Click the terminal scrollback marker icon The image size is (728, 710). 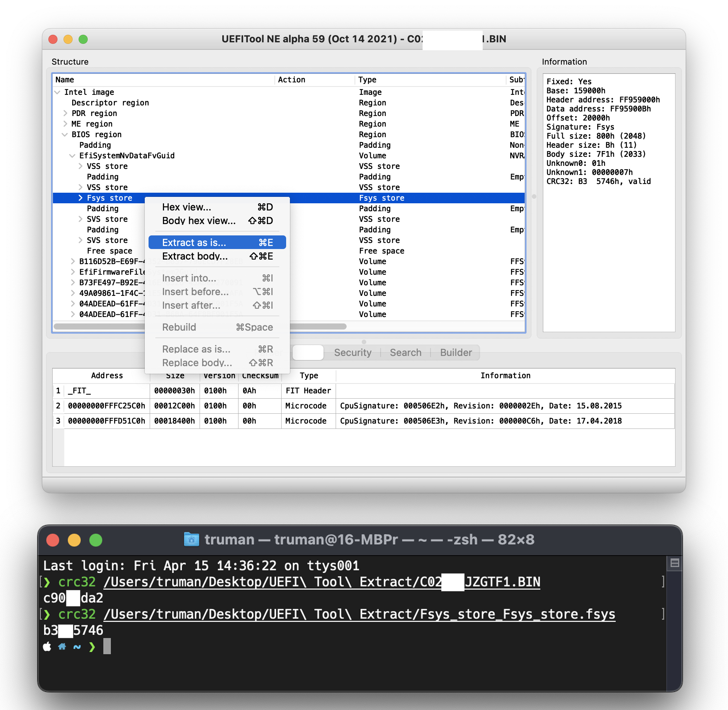[x=675, y=563]
